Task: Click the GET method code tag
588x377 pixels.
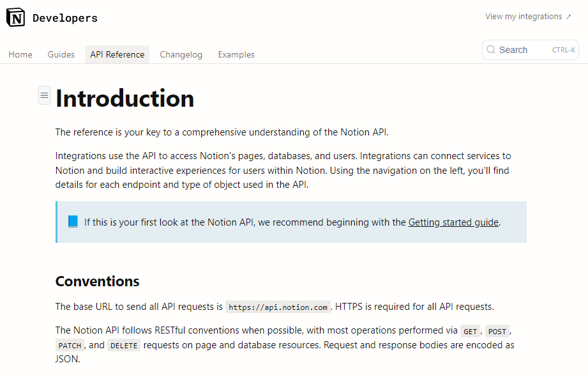Action: click(x=470, y=332)
